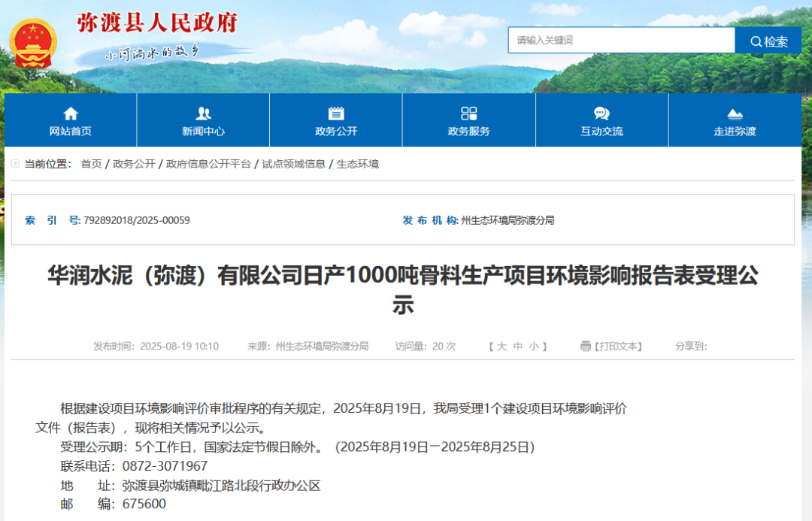Open the 政务服务 menu item

(x=468, y=120)
